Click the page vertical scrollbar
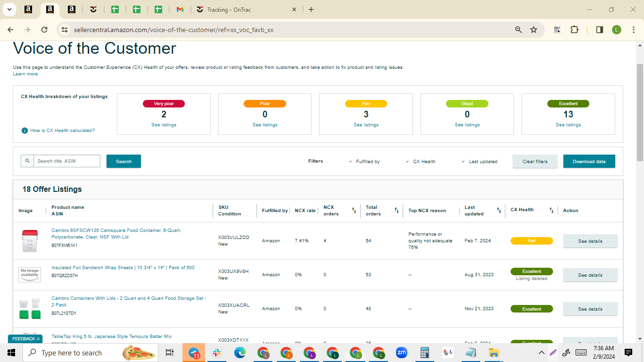 640,112
